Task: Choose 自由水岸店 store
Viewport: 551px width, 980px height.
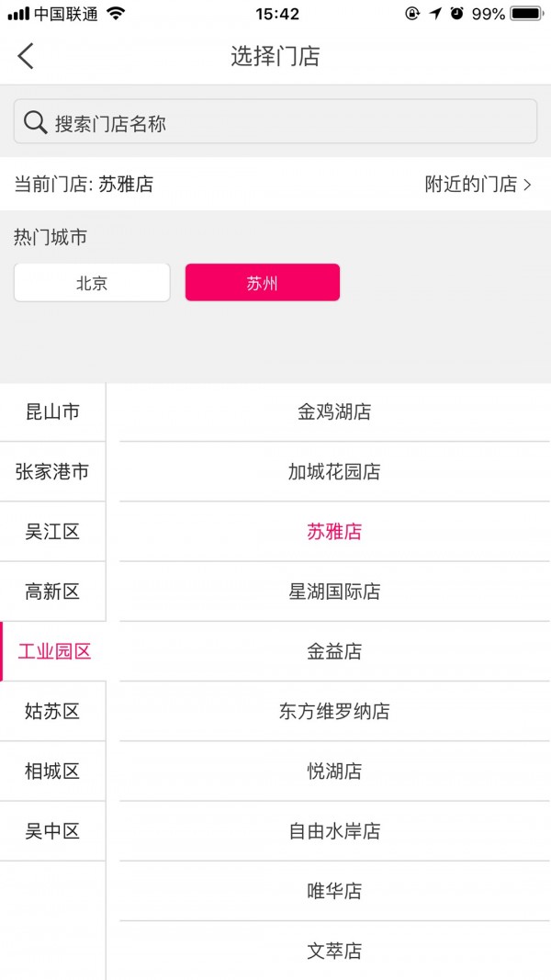Action: pyautogui.click(x=334, y=831)
